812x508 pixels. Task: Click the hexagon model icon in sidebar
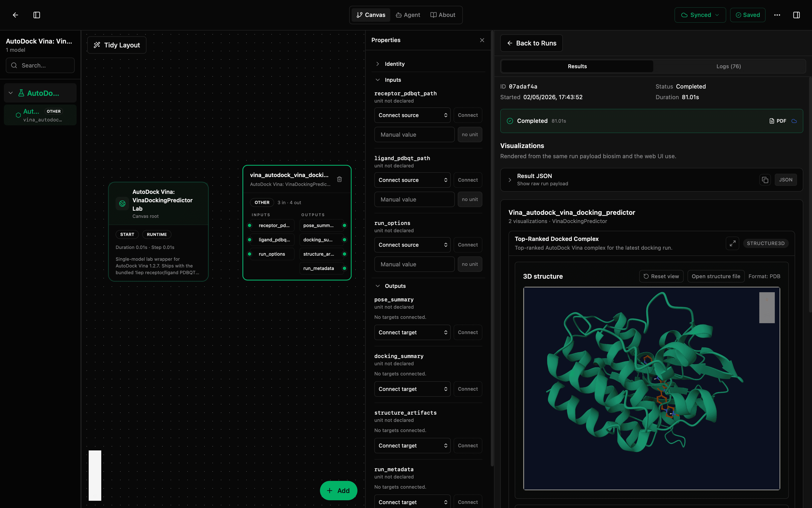click(18, 115)
